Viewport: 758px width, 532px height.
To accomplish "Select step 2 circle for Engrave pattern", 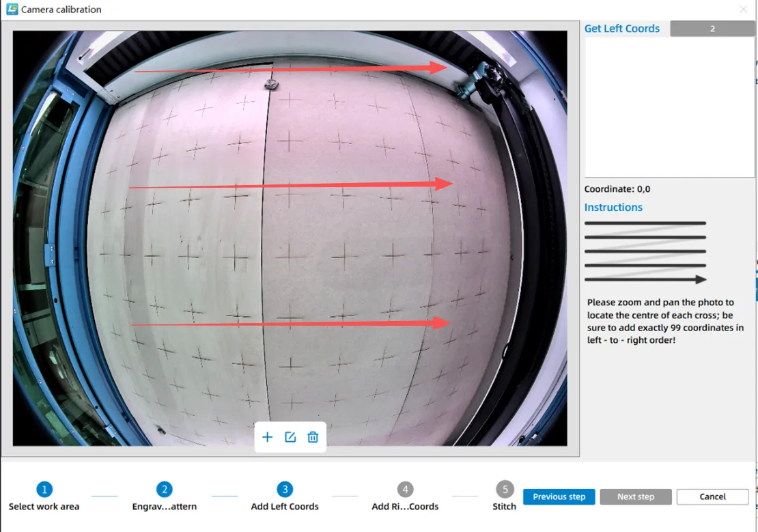I will click(164, 489).
